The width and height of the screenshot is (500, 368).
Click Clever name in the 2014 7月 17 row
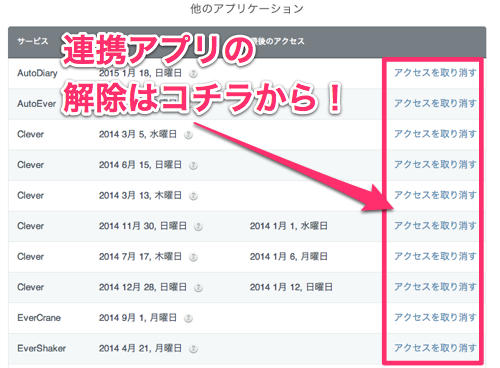(30, 257)
